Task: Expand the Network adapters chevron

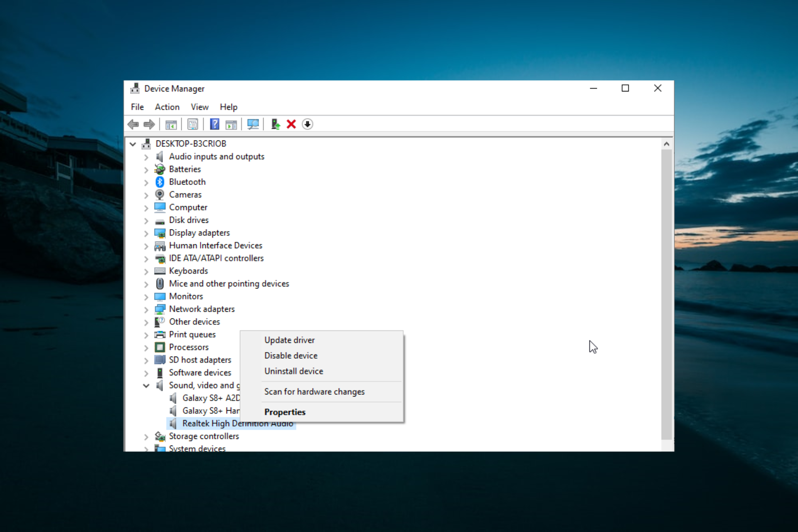Action: (x=146, y=310)
